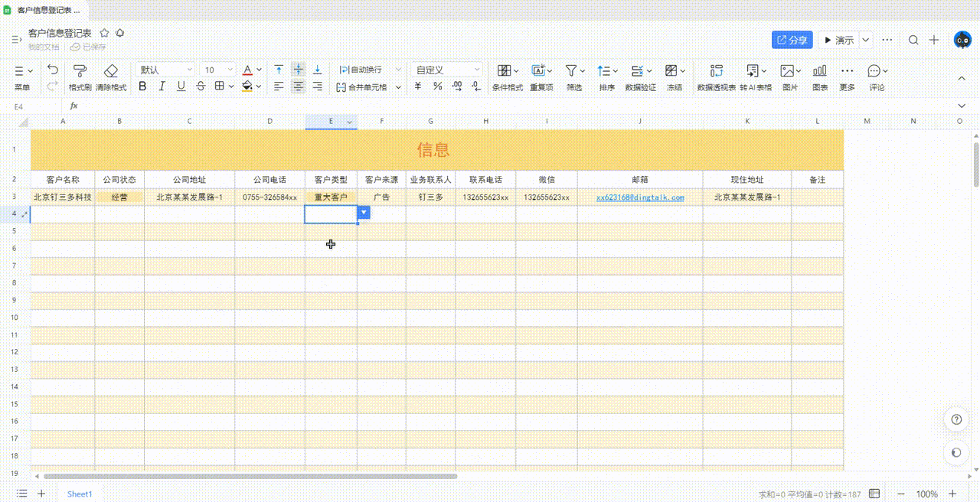Open the 菜单 menu
The height and width of the screenshot is (502, 980).
[x=22, y=77]
